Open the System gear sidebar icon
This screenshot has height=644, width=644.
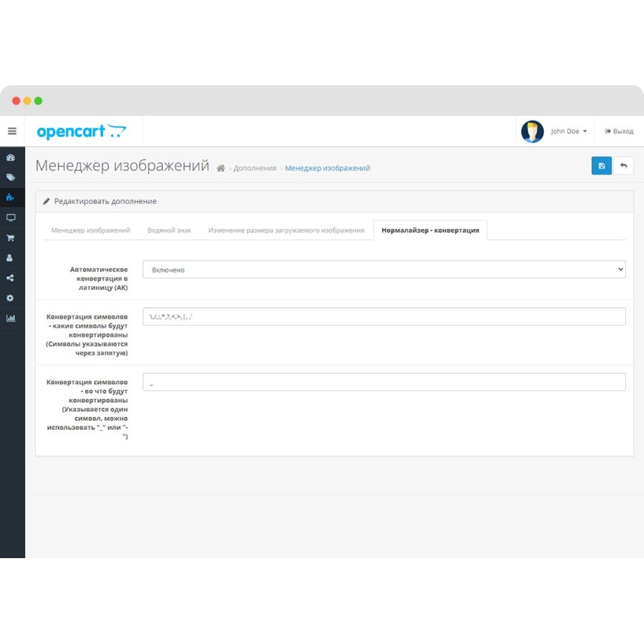click(x=10, y=298)
